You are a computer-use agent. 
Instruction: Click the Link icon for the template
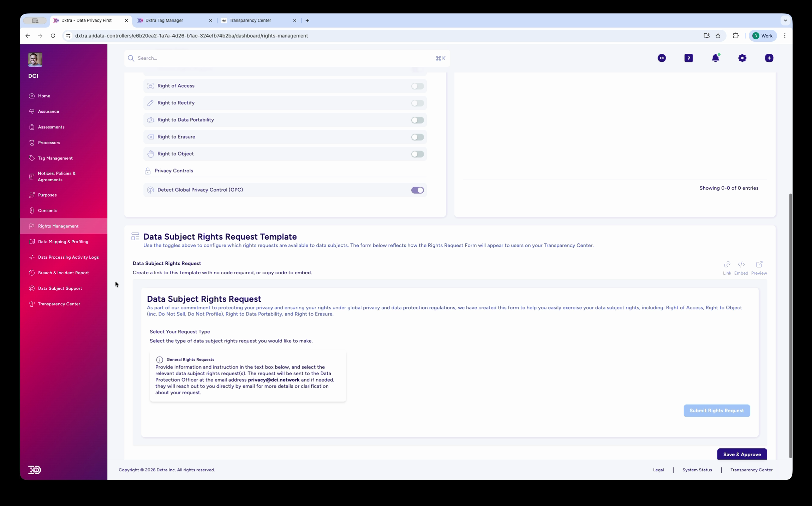pos(727,265)
